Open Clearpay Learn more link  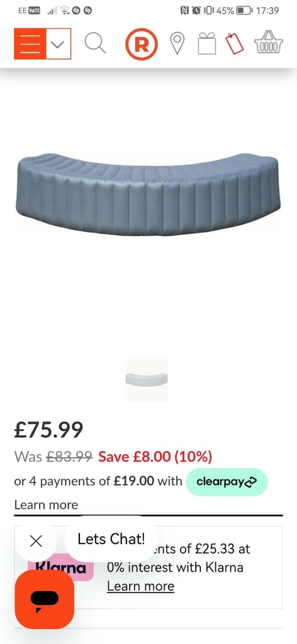46,505
